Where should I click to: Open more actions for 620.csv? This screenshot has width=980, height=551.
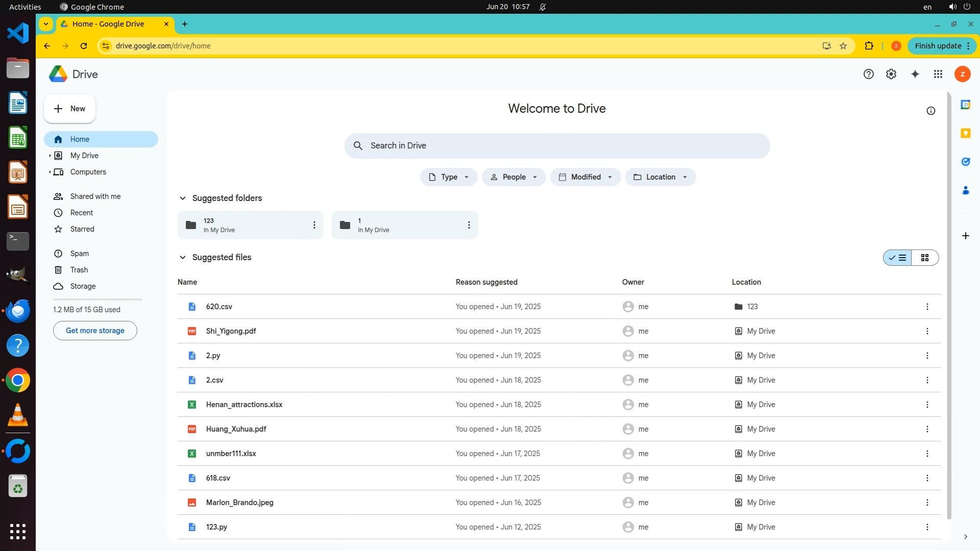(927, 307)
